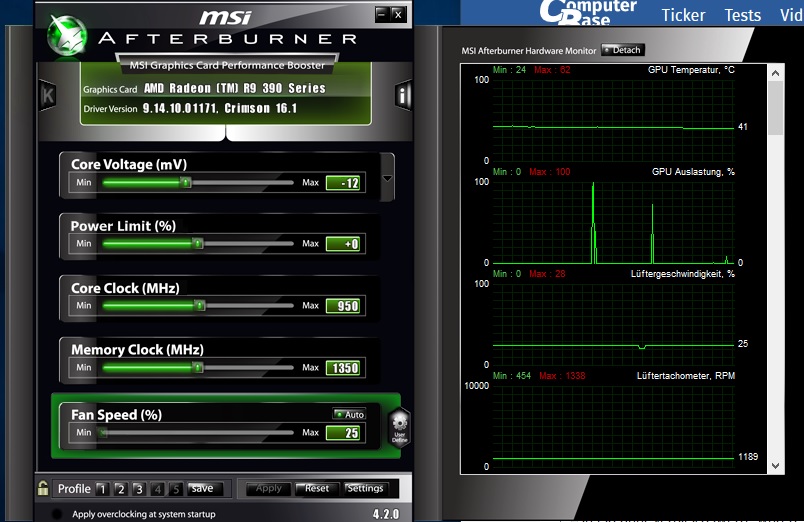Minimize the Afterburner window
Screen dimensions: 804x522
point(381,14)
